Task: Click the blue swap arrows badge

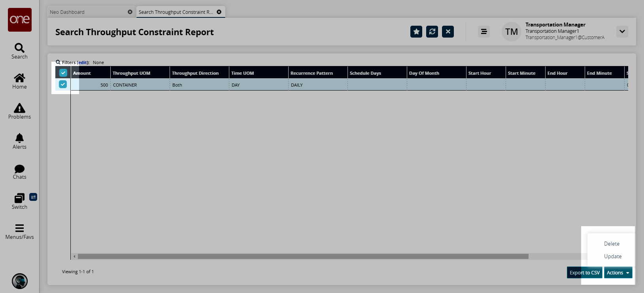Action: pos(33,197)
